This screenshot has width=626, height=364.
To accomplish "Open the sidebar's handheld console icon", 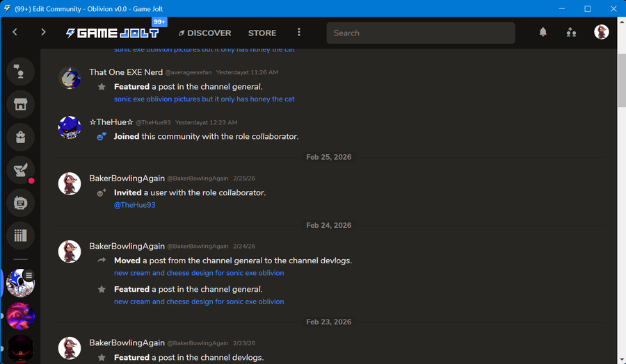I will (20, 203).
